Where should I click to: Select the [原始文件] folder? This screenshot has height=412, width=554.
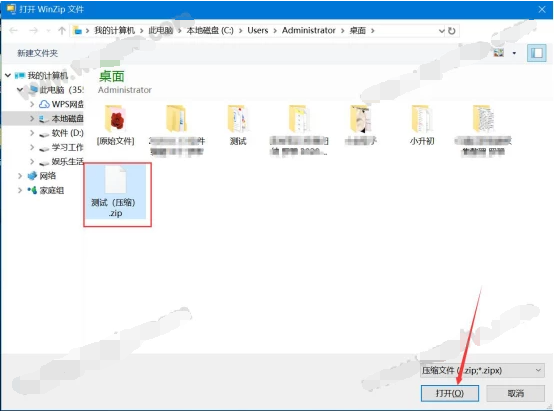click(116, 125)
